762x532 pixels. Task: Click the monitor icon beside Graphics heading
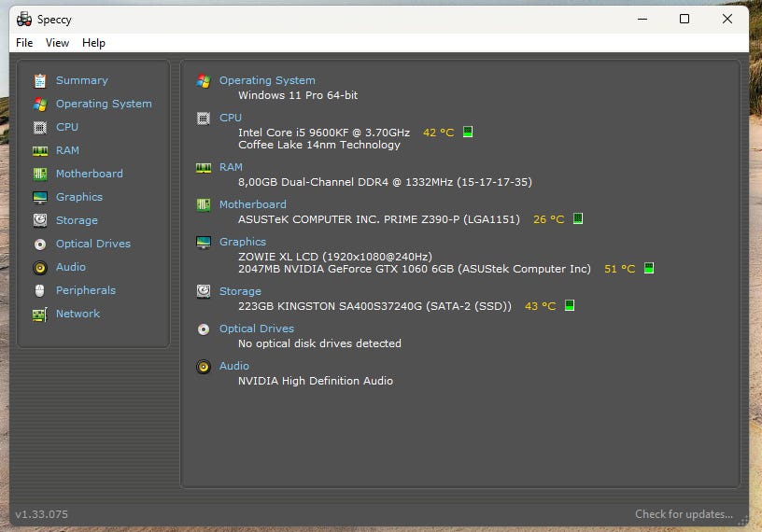[x=204, y=242]
